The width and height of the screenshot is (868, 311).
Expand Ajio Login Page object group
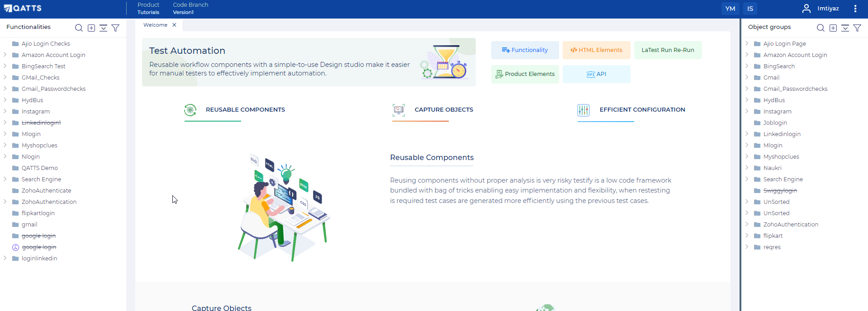pyautogui.click(x=747, y=43)
